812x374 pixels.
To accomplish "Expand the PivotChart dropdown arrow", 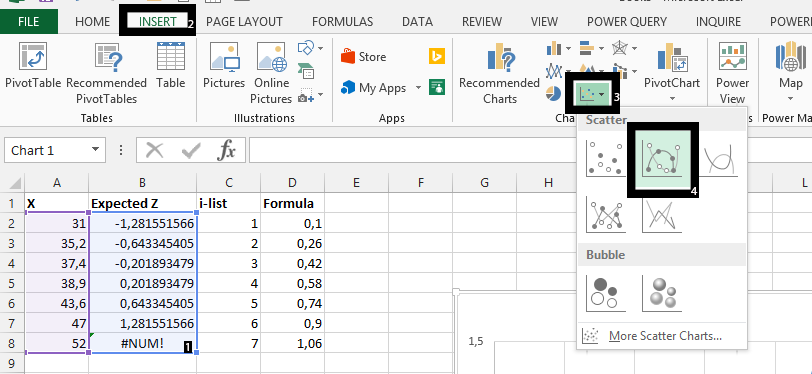I will [x=672, y=98].
